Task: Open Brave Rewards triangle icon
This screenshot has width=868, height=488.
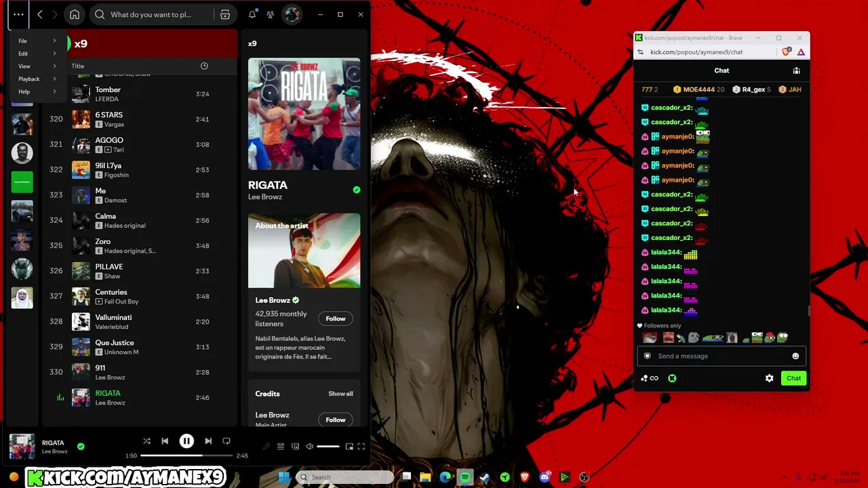Action: [801, 52]
